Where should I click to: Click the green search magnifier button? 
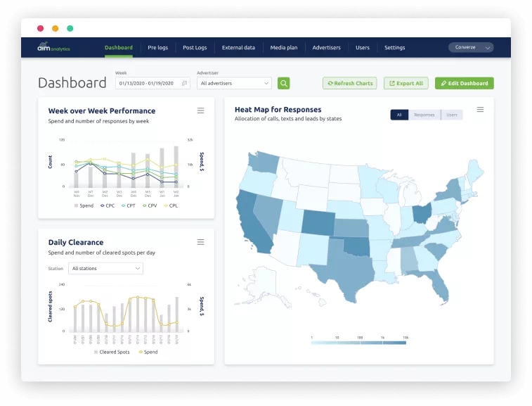tap(283, 83)
